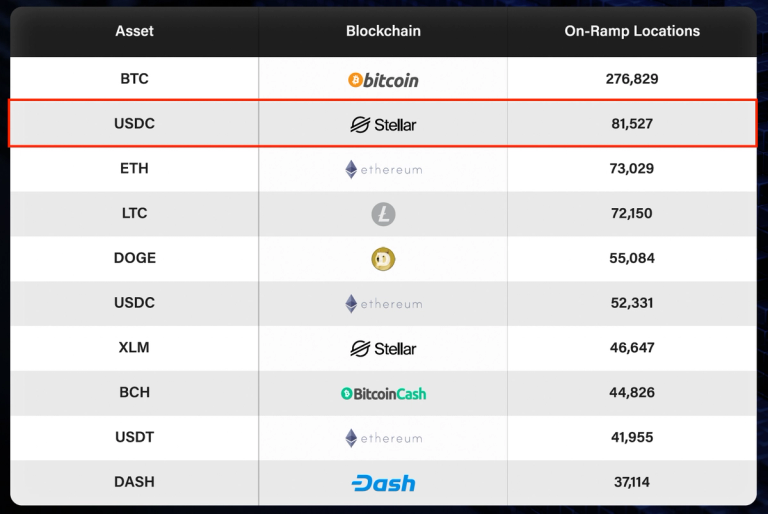
Task: Select the Litecoin coin icon
Action: [383, 214]
